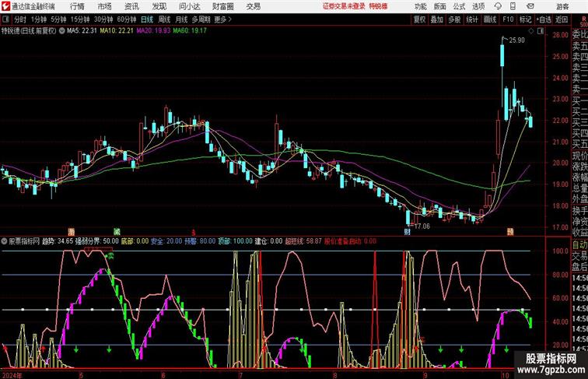Screen dimensions: 588x379
Task: Open the 公式 formula menu
Action: [x=459, y=6]
